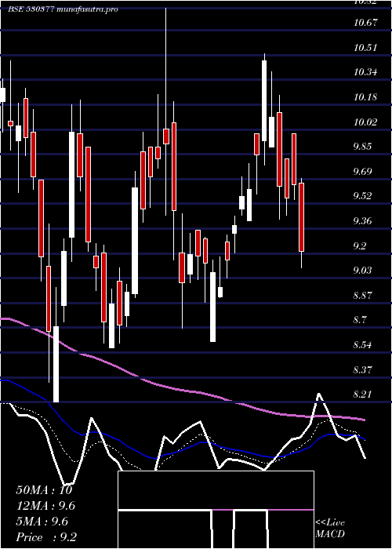Screen dimensions: 392x549
Task: Select the 50MA : 10 legend text
Action: (x=44, y=490)
